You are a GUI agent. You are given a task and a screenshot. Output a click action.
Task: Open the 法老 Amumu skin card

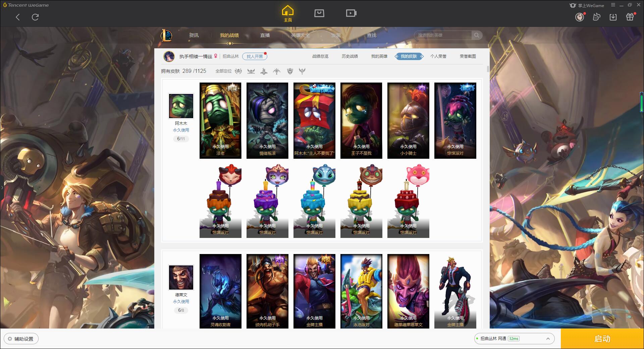point(220,120)
